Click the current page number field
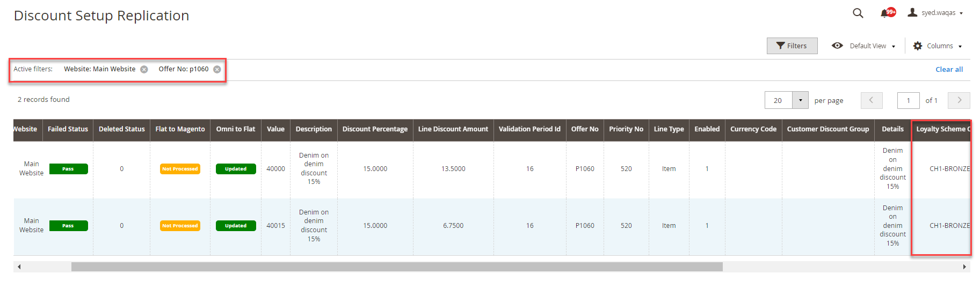 click(908, 100)
